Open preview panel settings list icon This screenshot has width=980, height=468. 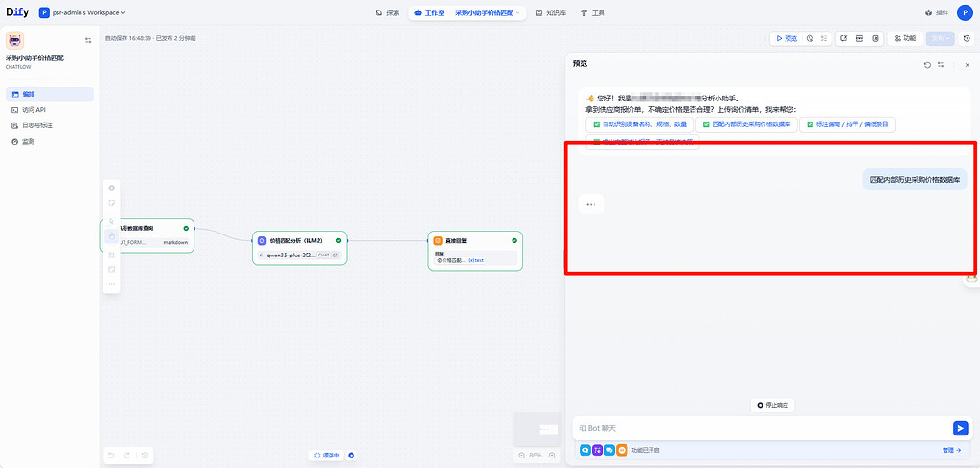pyautogui.click(x=941, y=65)
